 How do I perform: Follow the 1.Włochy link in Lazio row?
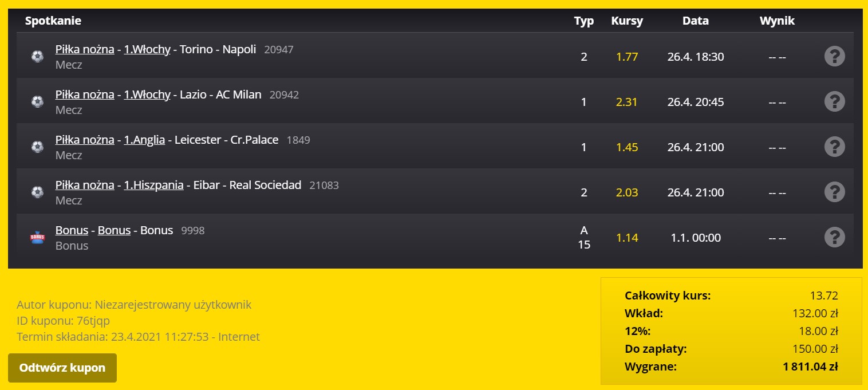point(147,94)
